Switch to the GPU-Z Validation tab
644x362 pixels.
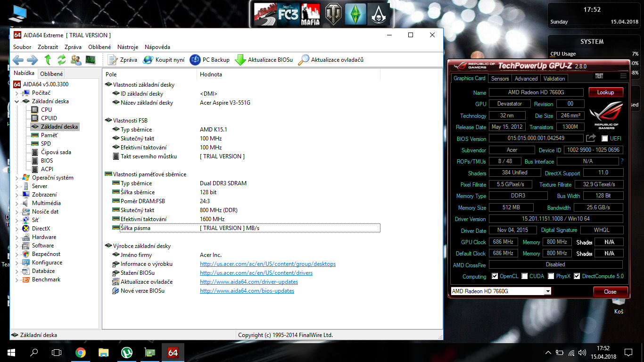pyautogui.click(x=554, y=79)
